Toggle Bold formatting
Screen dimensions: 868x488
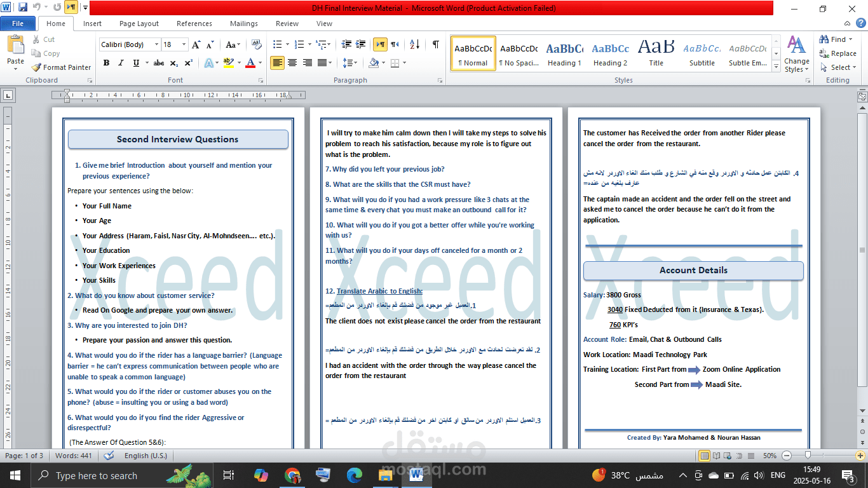(x=106, y=63)
